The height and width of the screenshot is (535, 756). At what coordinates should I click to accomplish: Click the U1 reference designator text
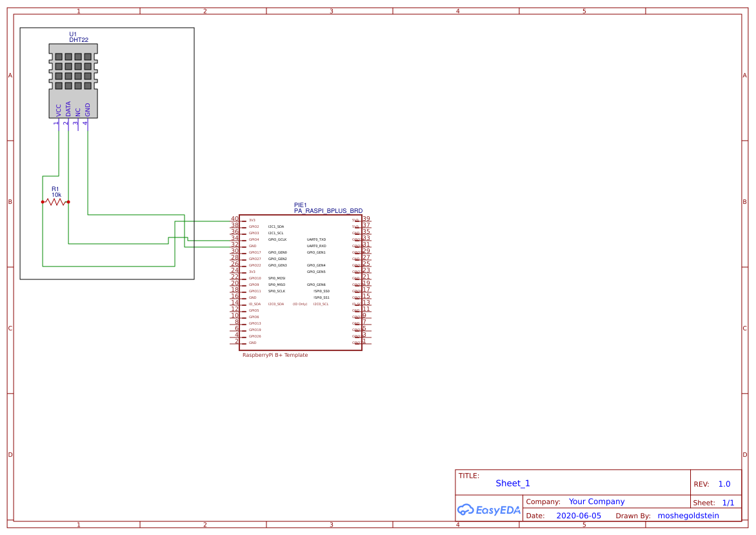(73, 33)
